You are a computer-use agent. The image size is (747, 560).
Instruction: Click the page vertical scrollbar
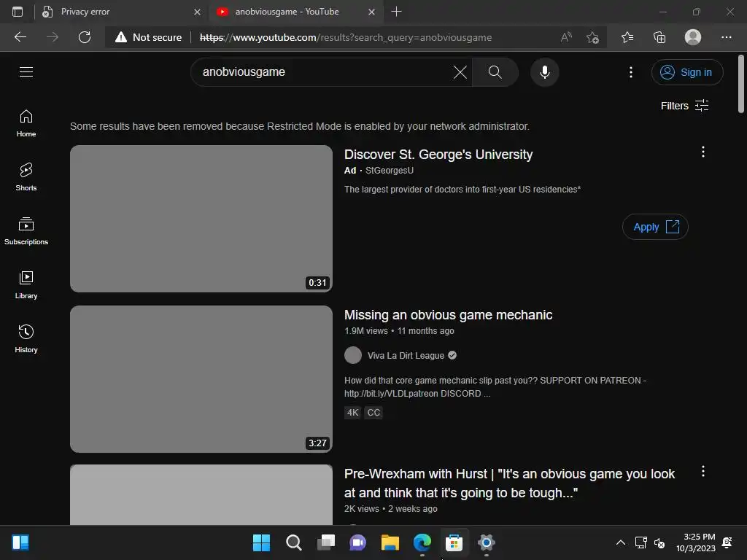741,84
